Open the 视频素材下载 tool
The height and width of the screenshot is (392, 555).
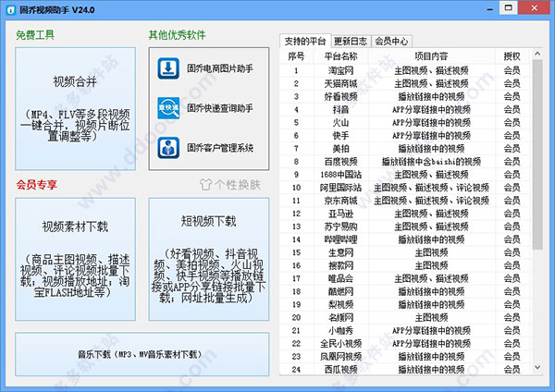coord(76,259)
